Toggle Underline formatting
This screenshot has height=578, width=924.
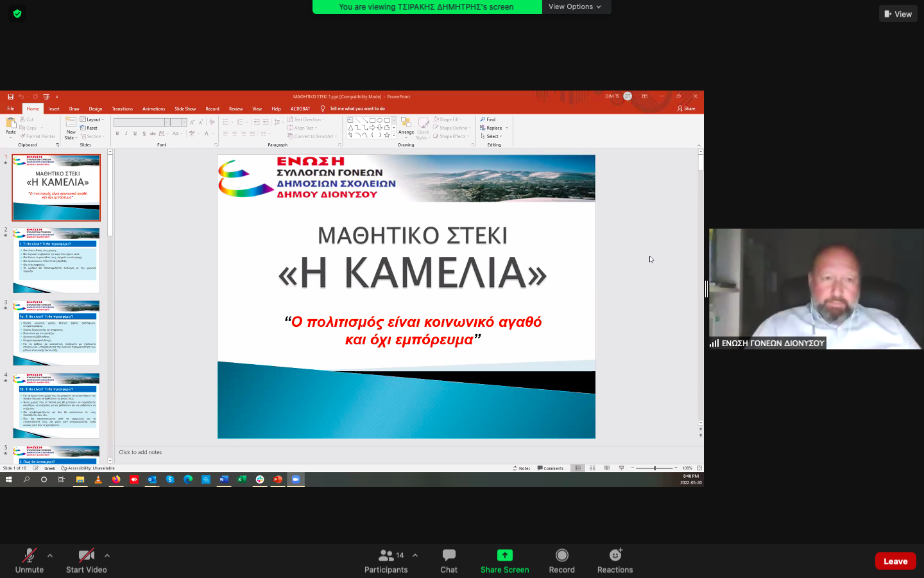coord(135,134)
